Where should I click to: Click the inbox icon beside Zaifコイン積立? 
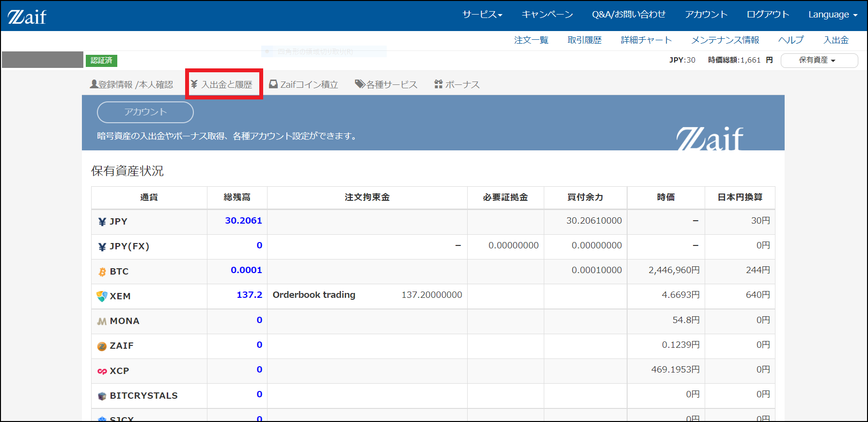[x=273, y=84]
